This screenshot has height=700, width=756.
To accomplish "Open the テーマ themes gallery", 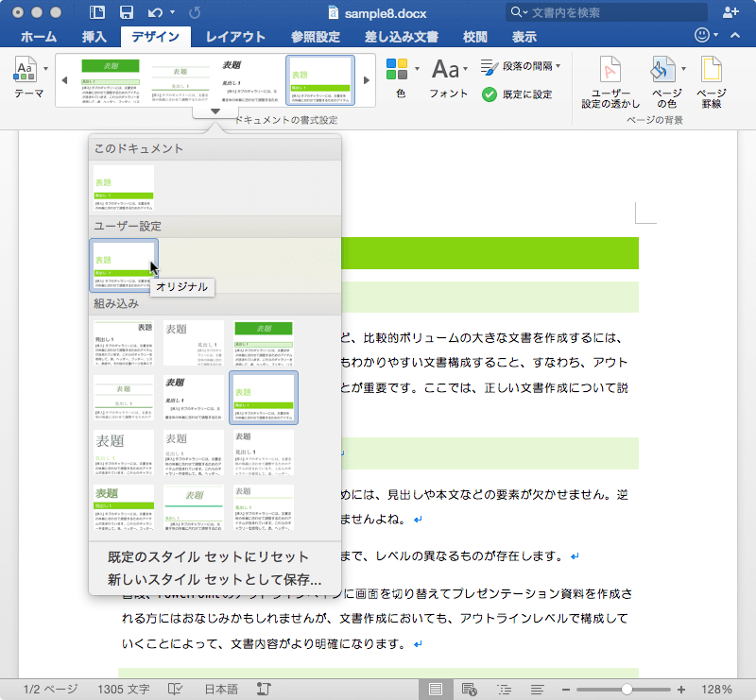I will click(x=26, y=77).
